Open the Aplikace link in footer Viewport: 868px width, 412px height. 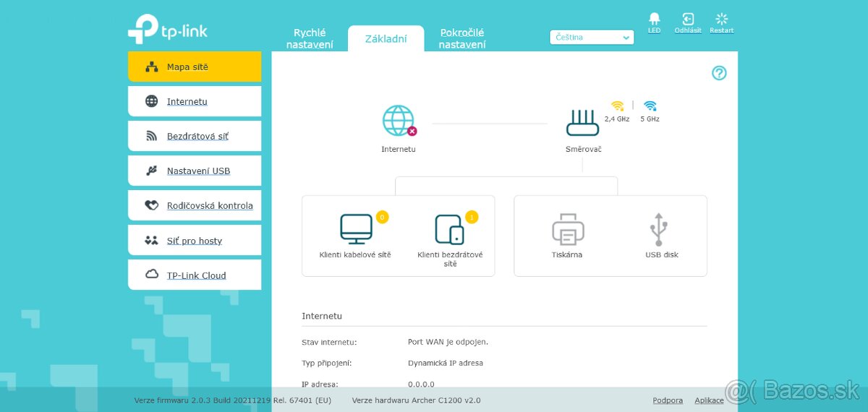click(709, 400)
